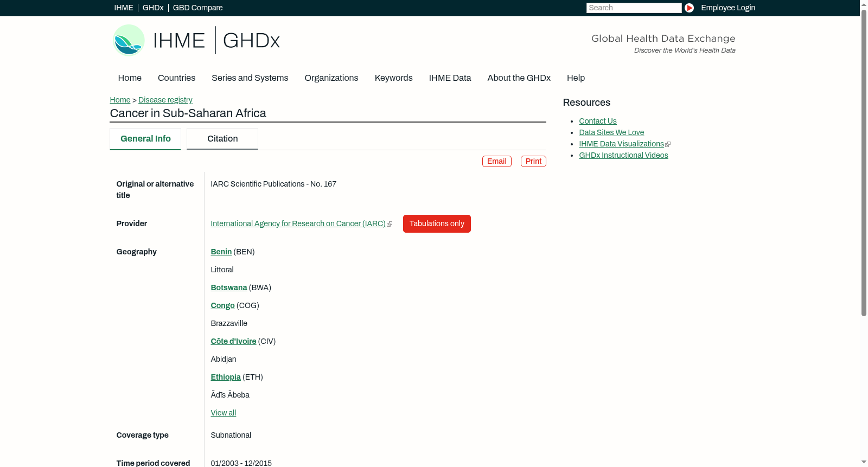Click the red search submit arrow icon
Image resolution: width=868 pixels, height=467 pixels.
point(689,8)
